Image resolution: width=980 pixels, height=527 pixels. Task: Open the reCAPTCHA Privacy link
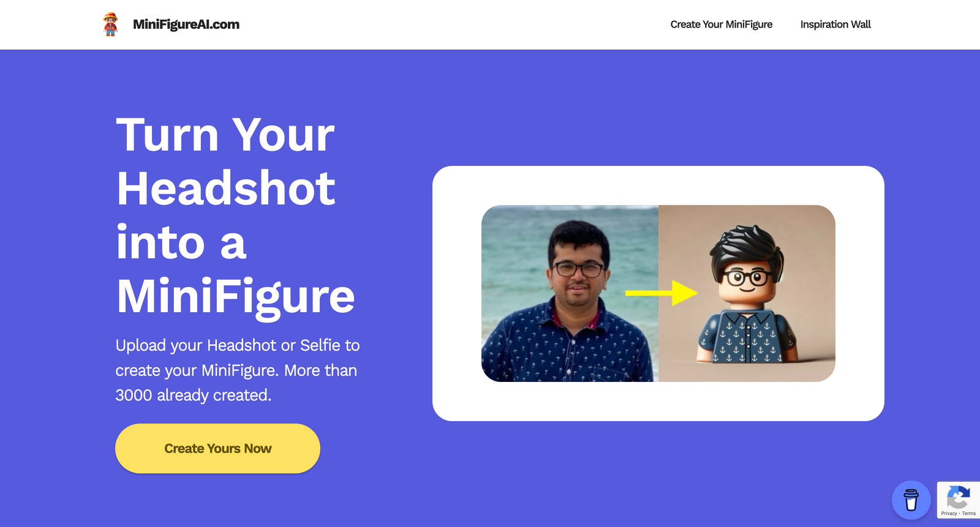click(x=949, y=514)
